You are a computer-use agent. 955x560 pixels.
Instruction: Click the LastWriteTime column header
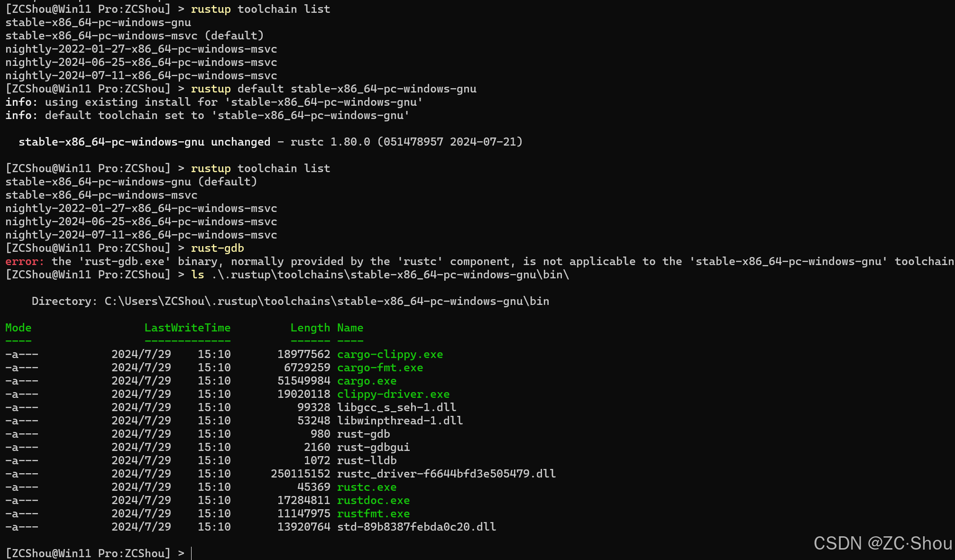(x=187, y=328)
